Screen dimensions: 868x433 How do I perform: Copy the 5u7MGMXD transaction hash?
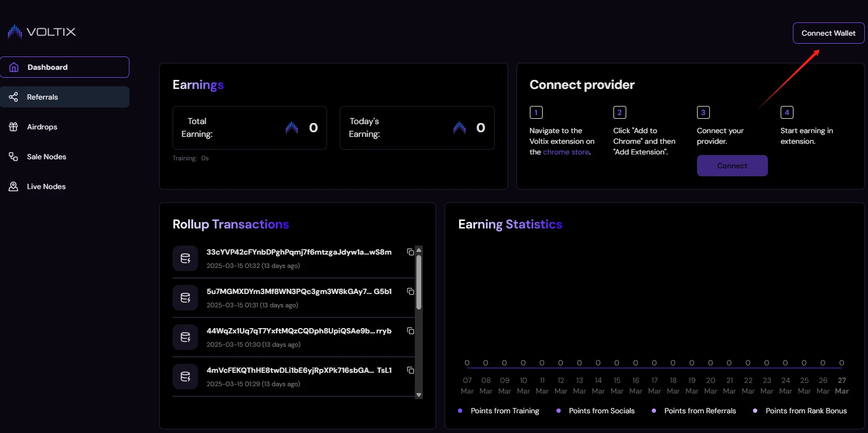[x=411, y=291]
